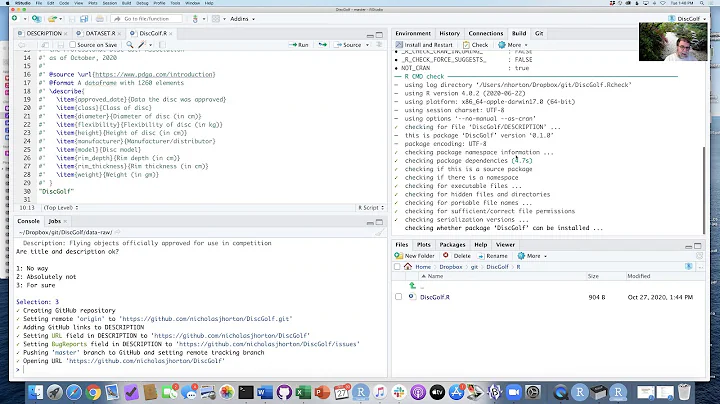The height and width of the screenshot is (404, 720).
Task: Open the R Script file type selector
Action: click(x=371, y=208)
